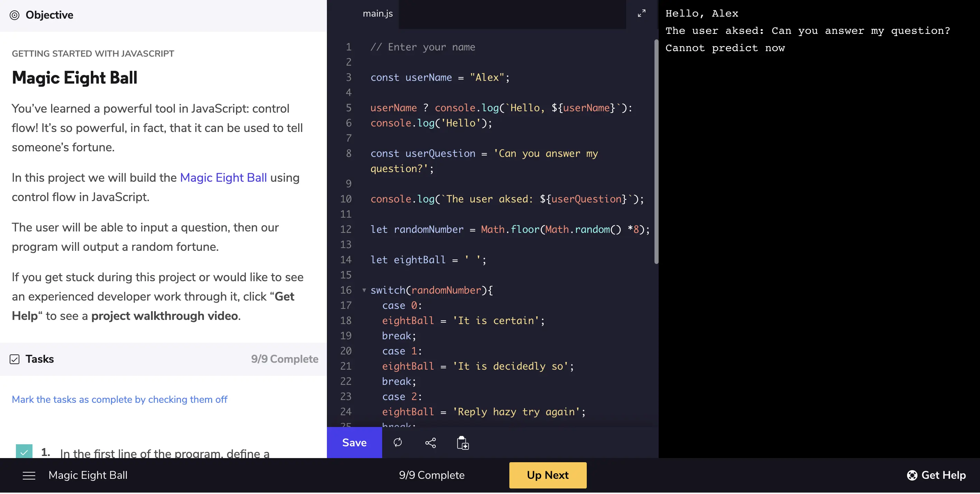Save the code
The width and height of the screenshot is (980, 494).
pyautogui.click(x=354, y=443)
